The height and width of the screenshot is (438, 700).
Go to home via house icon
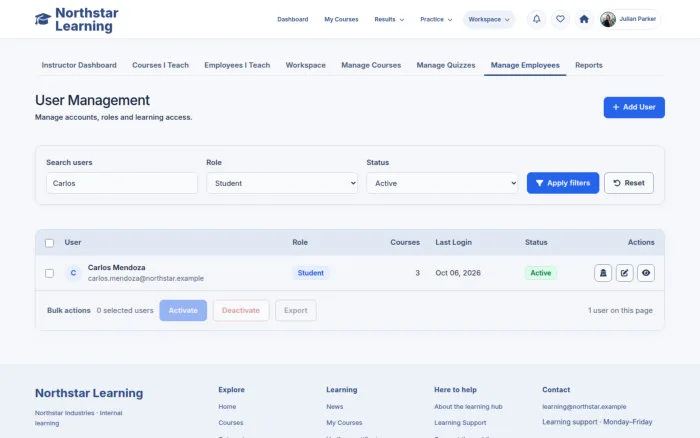(x=584, y=19)
